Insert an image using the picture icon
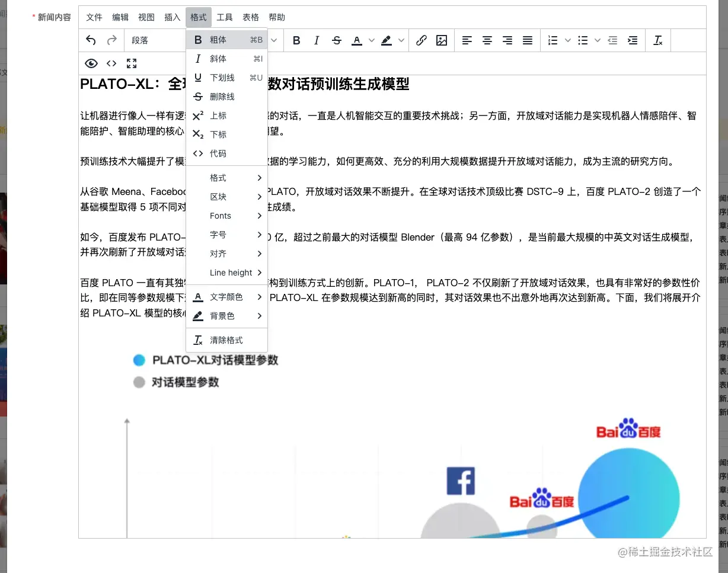This screenshot has height=573, width=728. click(442, 40)
